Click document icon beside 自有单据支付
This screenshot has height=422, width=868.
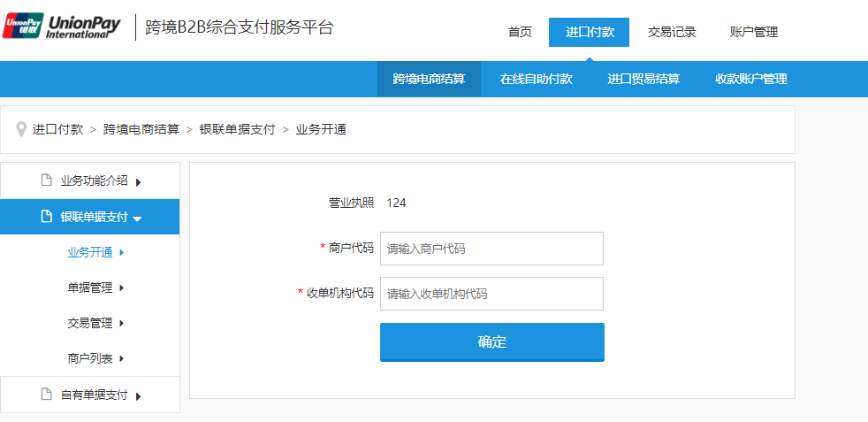pyautogui.click(x=46, y=395)
